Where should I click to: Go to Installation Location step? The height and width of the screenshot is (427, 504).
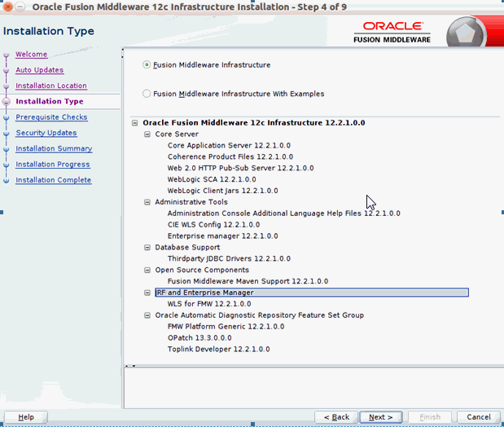(x=51, y=86)
